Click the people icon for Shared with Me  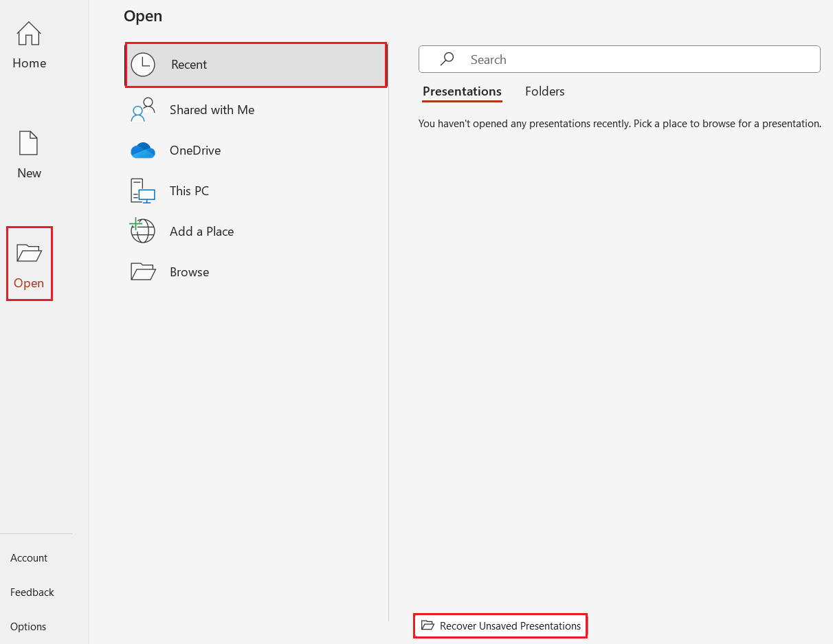click(x=142, y=110)
